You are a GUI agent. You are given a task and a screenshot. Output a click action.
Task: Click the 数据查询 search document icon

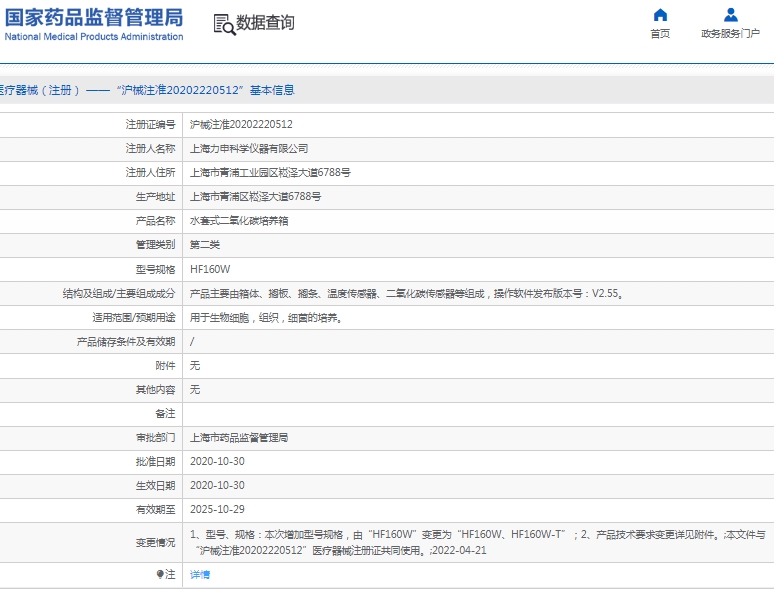(224, 24)
